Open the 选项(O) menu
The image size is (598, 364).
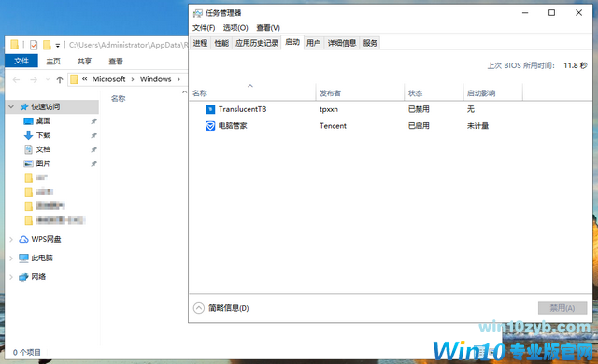(x=235, y=28)
